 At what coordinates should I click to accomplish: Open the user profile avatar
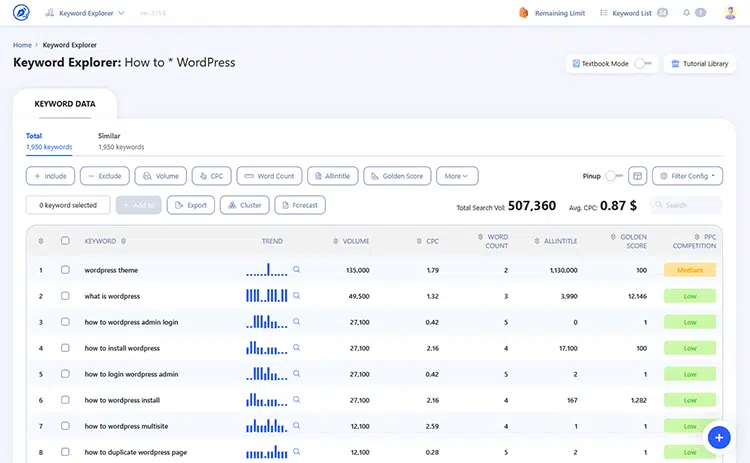coord(729,12)
